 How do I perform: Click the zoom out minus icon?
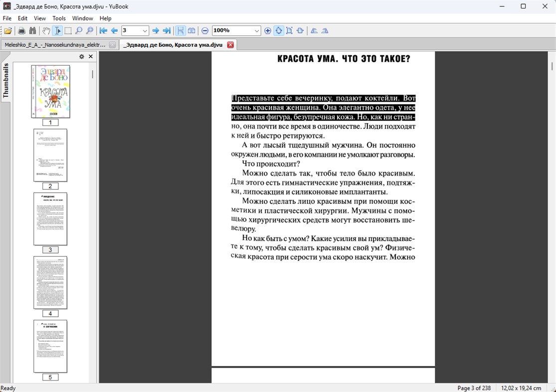tap(205, 31)
